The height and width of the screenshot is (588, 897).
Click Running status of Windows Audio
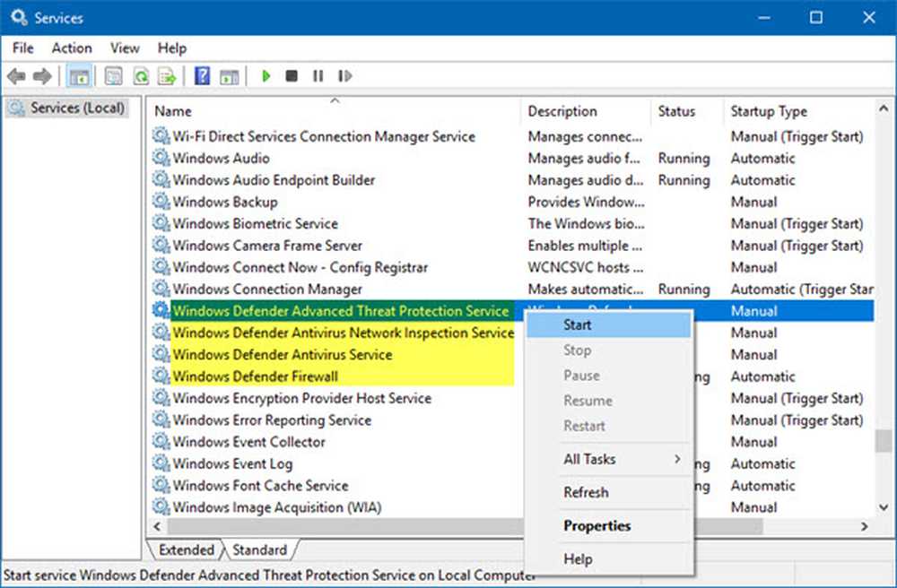coord(684,158)
